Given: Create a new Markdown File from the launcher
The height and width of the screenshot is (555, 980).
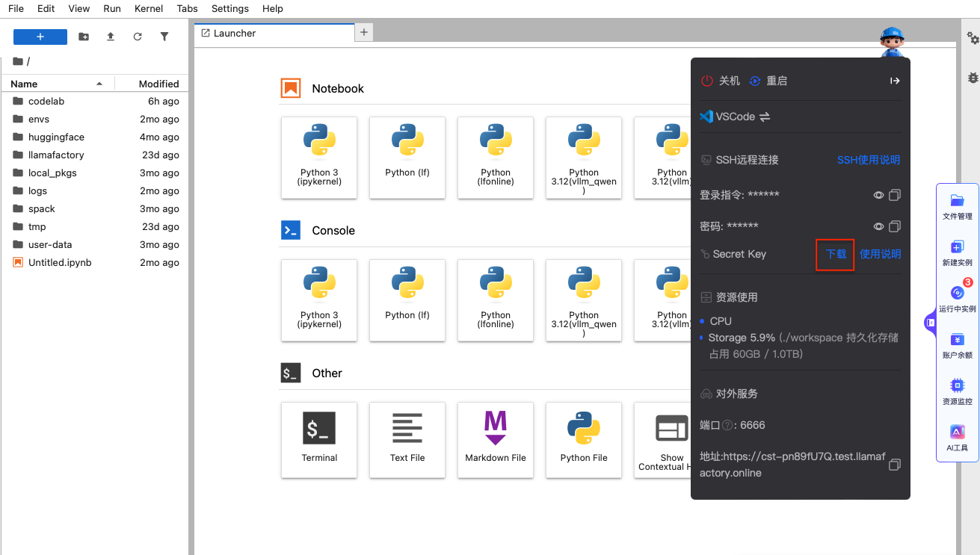Looking at the screenshot, I should [496, 439].
